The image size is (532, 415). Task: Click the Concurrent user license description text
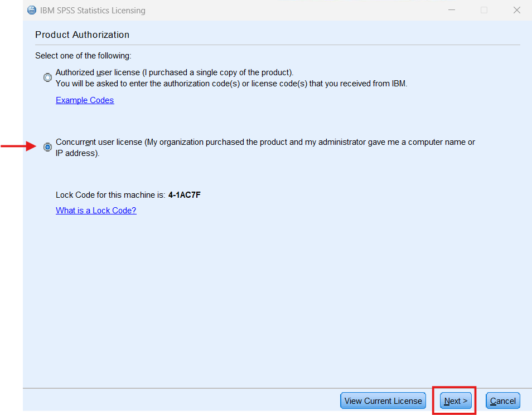click(x=265, y=148)
